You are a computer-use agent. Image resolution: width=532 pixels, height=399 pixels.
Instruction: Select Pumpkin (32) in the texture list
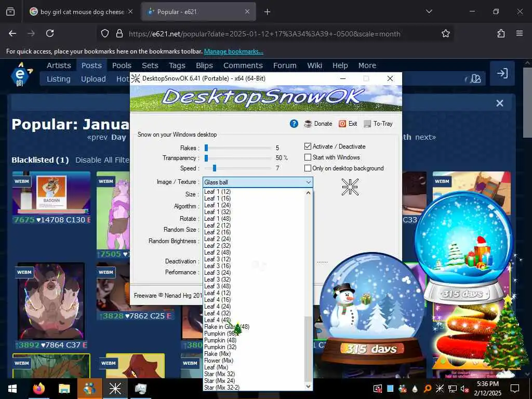[x=220, y=347]
